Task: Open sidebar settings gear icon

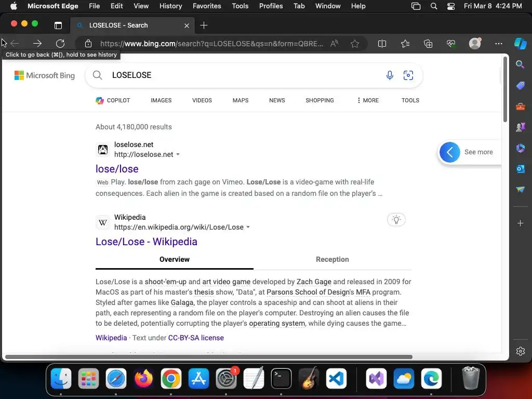Action: pyautogui.click(x=521, y=351)
